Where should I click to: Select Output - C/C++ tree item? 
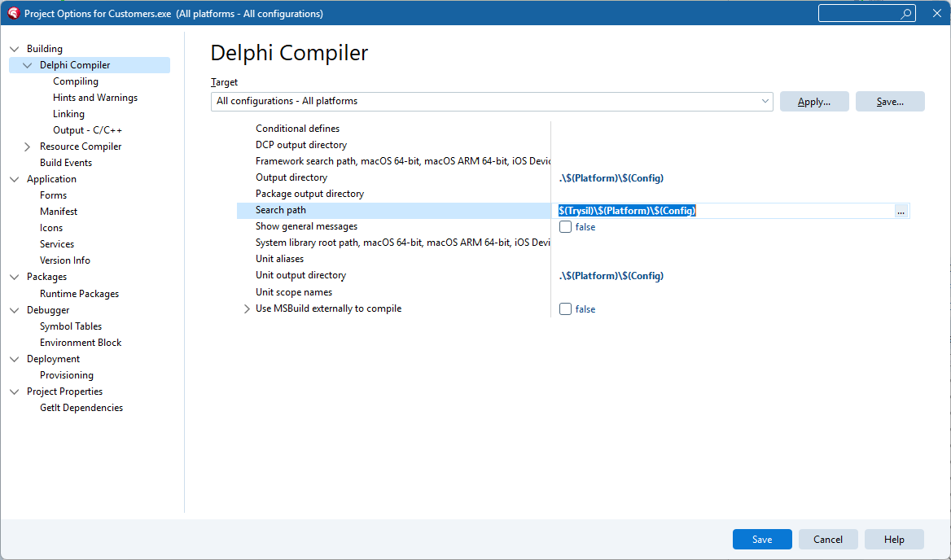pyautogui.click(x=87, y=130)
